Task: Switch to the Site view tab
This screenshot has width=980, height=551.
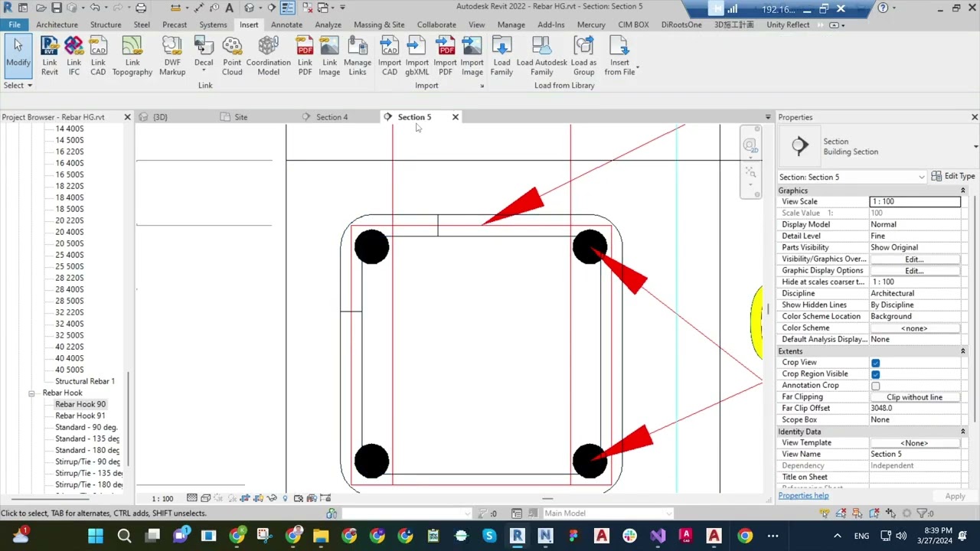Action: click(x=240, y=117)
